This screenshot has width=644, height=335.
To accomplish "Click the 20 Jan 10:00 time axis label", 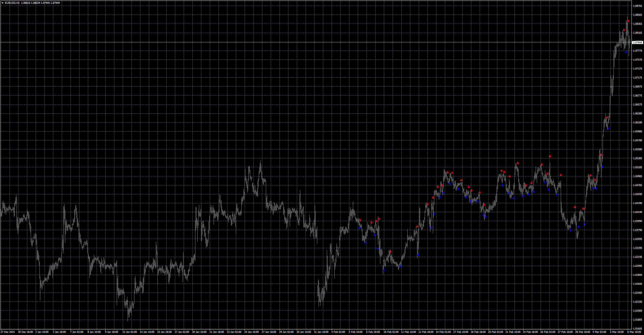I will (x=199, y=332).
